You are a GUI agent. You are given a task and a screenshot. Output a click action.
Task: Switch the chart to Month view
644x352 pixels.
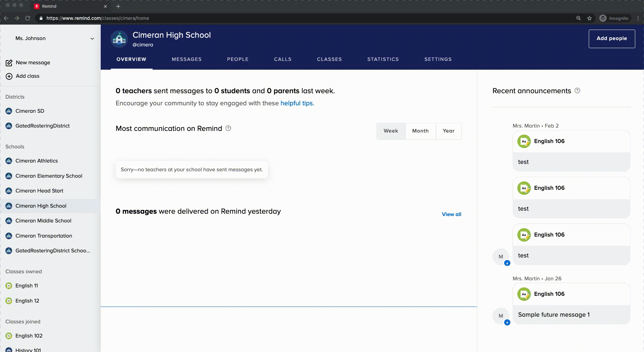pyautogui.click(x=420, y=131)
